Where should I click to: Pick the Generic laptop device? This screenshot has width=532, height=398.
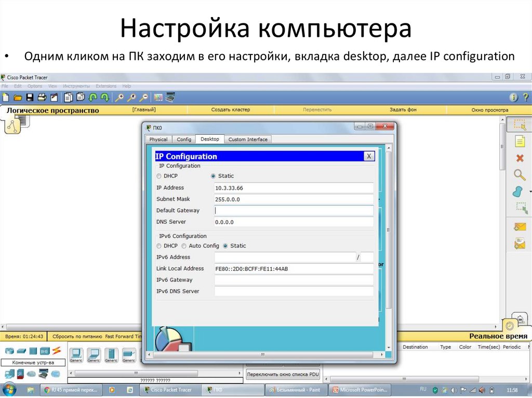[94, 355]
